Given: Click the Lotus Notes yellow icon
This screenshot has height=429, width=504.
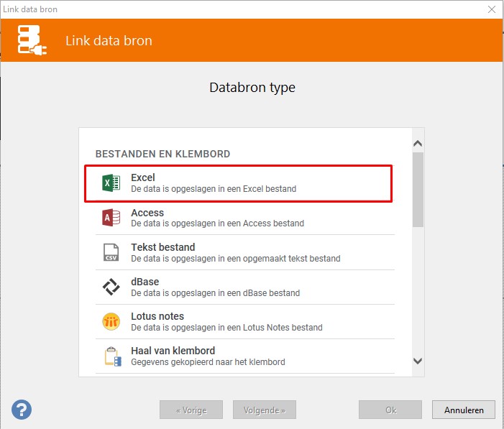Looking at the screenshot, I should click(x=111, y=321).
